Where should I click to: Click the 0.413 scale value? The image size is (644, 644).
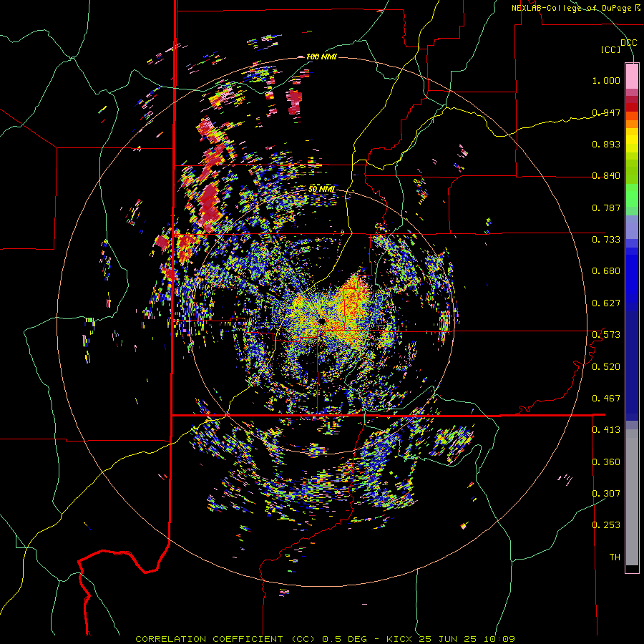point(606,430)
